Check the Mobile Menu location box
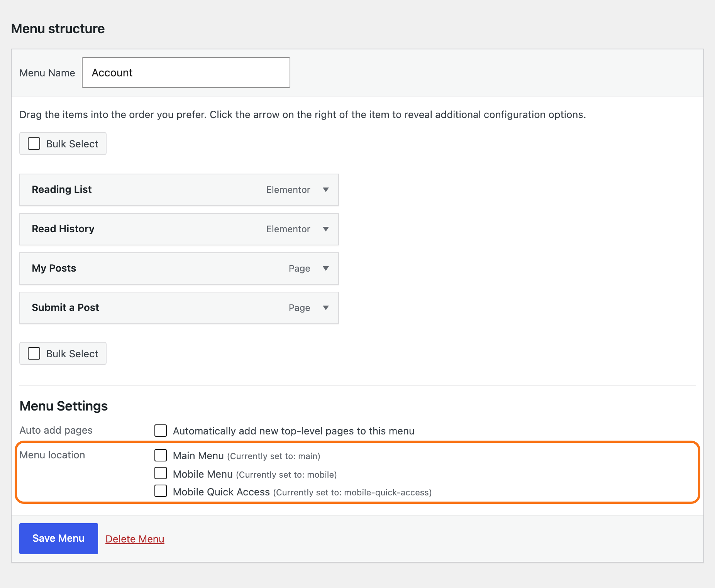 pos(161,473)
